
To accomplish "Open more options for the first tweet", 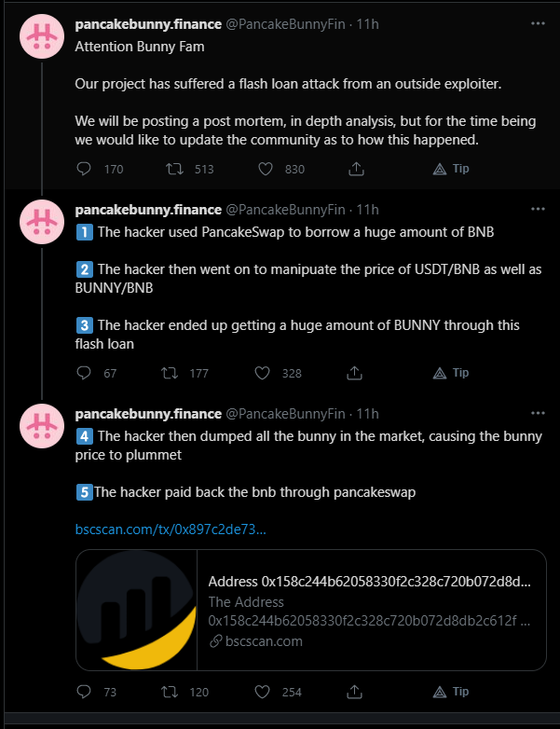I will (x=538, y=23).
